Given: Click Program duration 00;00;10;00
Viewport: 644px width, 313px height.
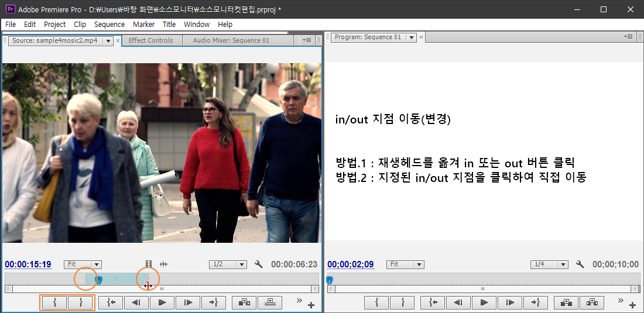Looking at the screenshot, I should pyautogui.click(x=616, y=264).
